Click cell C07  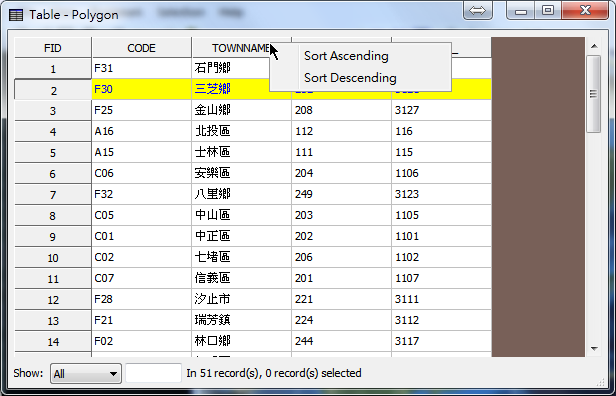click(141, 278)
